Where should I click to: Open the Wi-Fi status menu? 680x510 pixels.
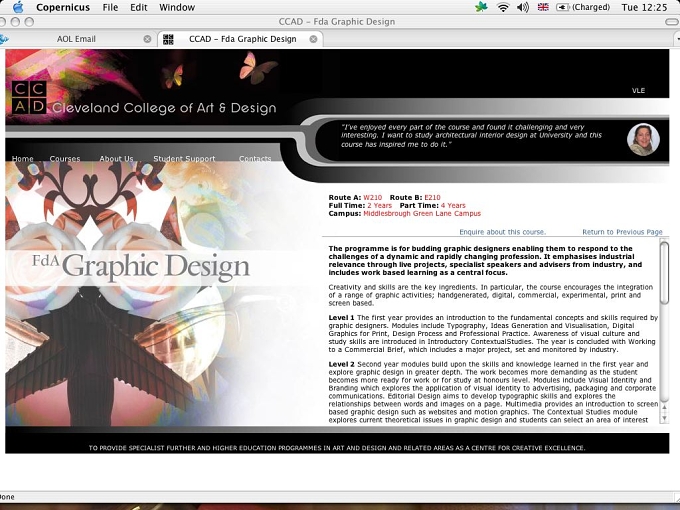tap(503, 7)
